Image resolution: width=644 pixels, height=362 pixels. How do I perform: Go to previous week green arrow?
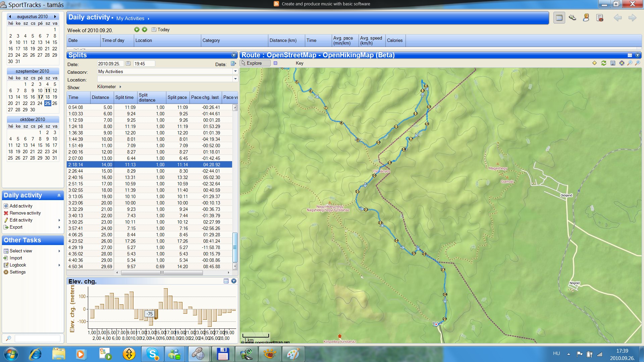137,29
